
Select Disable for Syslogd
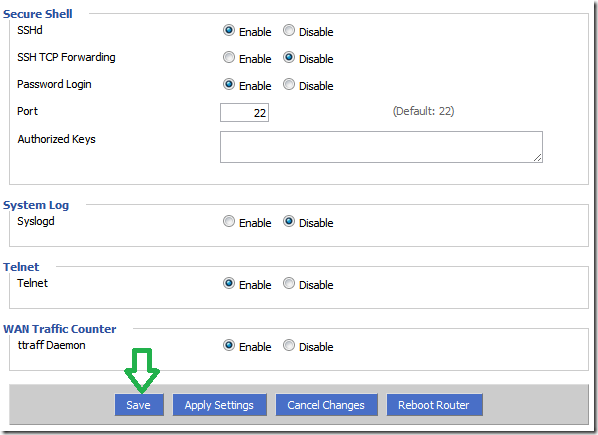pos(289,221)
